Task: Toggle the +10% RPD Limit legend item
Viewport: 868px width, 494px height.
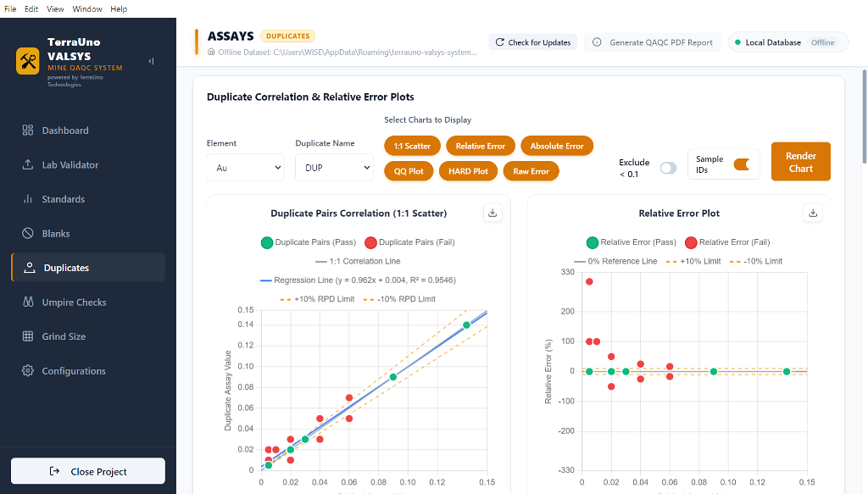Action: [x=317, y=299]
